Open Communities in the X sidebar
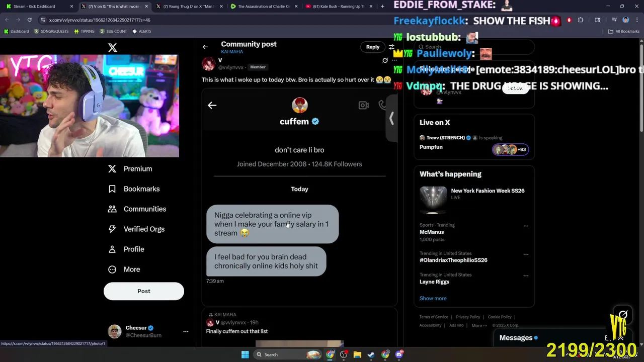Viewport: 644px width, 362px height. (x=137, y=209)
